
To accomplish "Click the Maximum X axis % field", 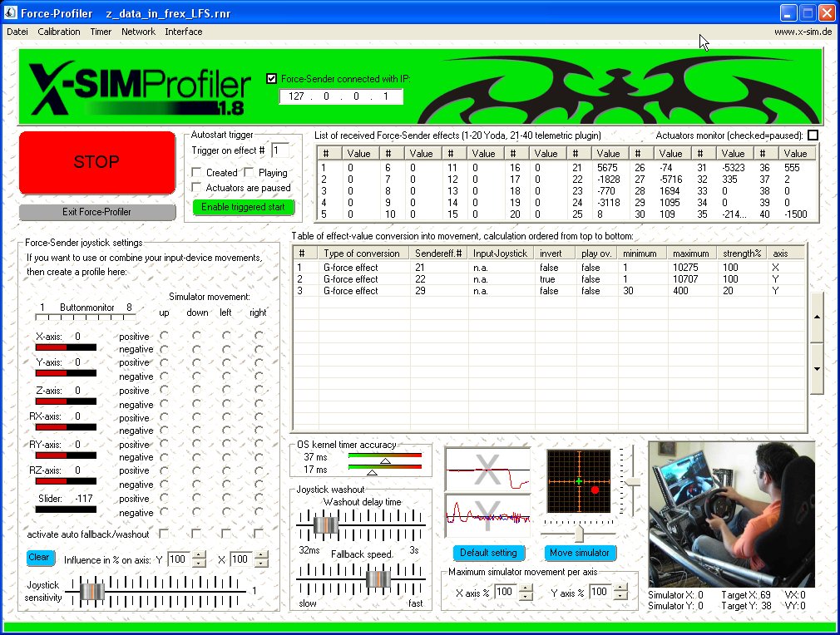I will point(506,592).
